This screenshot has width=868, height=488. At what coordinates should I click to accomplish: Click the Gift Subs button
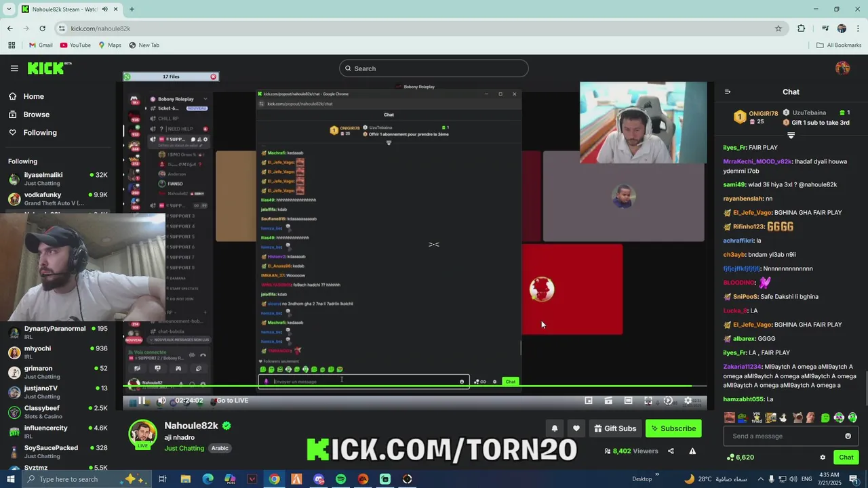pos(614,428)
